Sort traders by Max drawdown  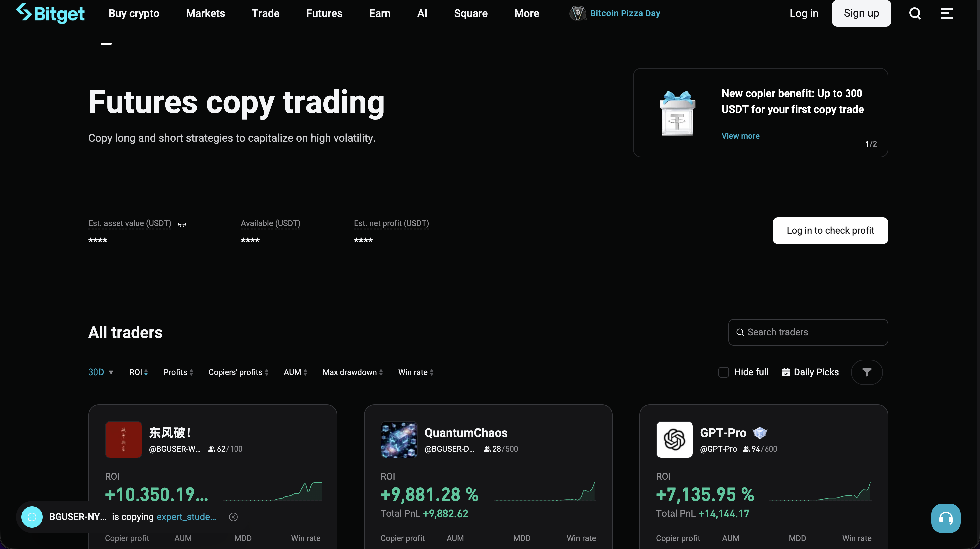pos(352,372)
